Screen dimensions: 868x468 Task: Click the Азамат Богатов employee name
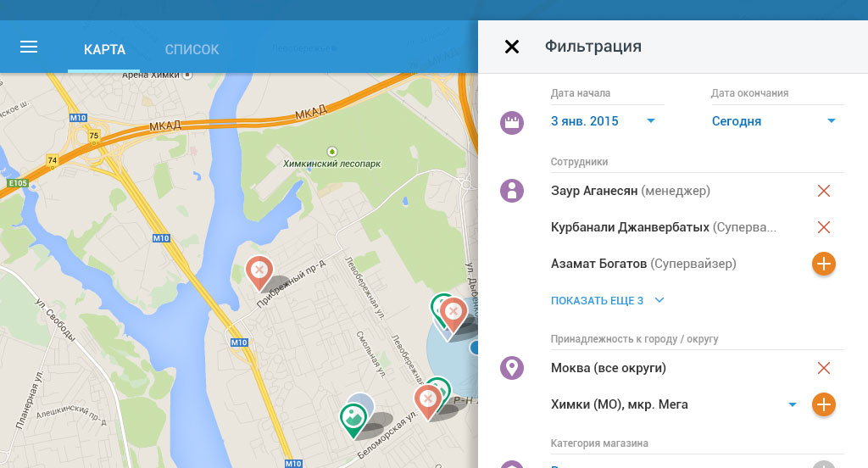[x=599, y=264]
